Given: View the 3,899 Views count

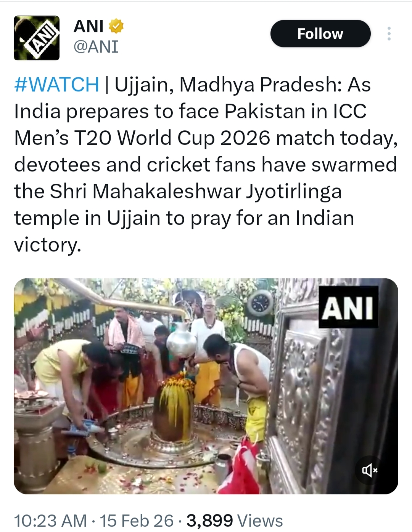Looking at the screenshot, I should pyautogui.click(x=235, y=521).
